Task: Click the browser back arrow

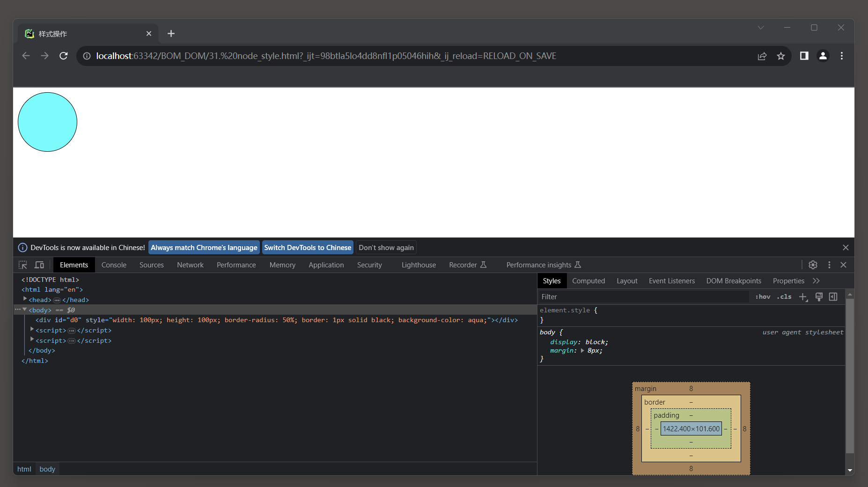Action: coord(26,56)
